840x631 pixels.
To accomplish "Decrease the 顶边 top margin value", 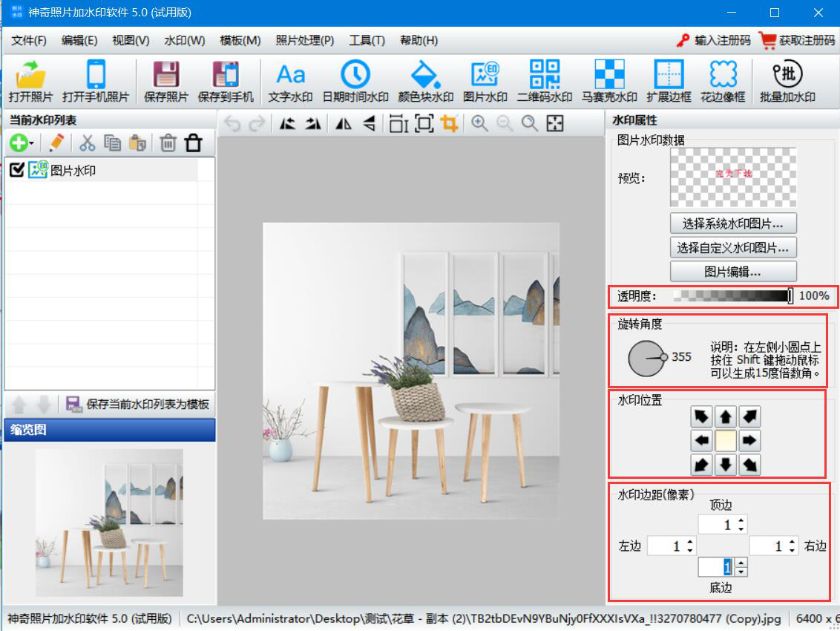I will pos(740,529).
